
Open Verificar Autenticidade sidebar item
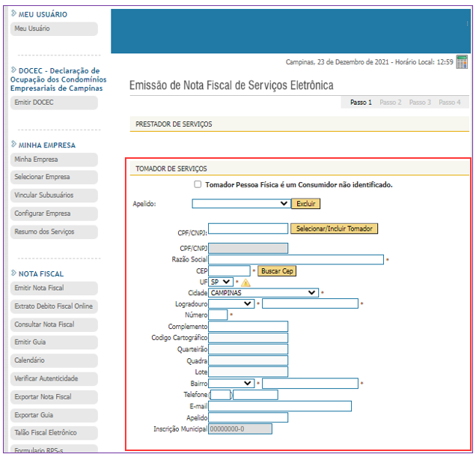click(54, 378)
